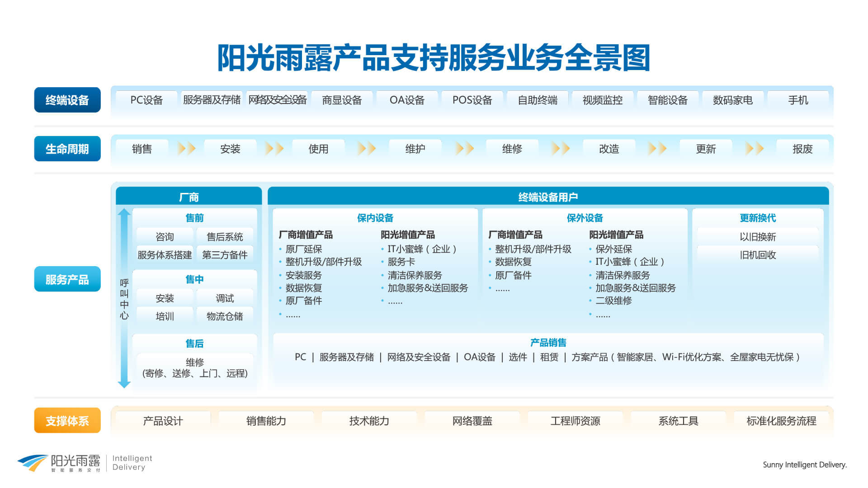Click the 产品设计 support box
The image size is (868, 488).
coord(163,421)
